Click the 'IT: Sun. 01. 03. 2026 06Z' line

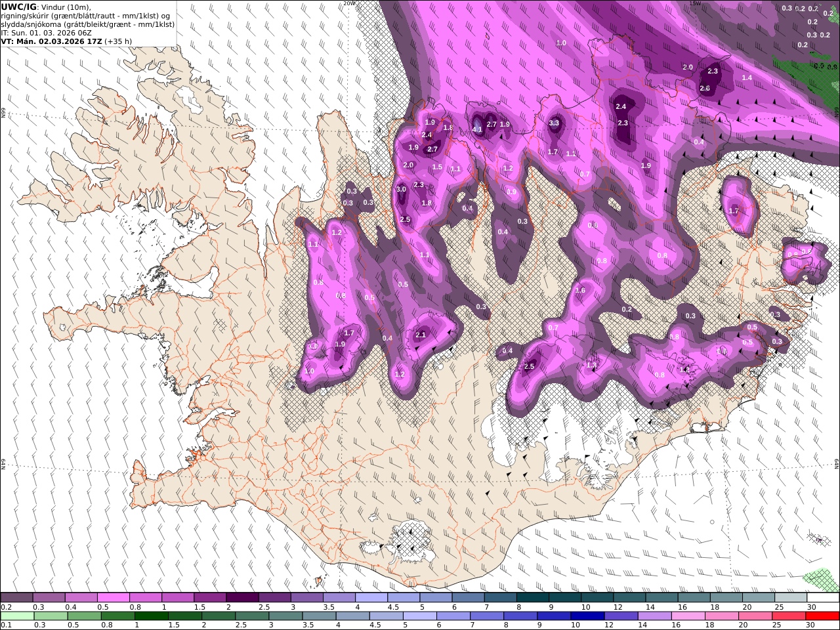click(x=47, y=32)
